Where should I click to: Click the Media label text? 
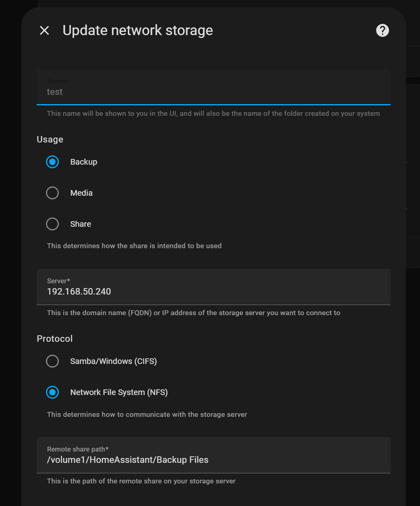[81, 193]
